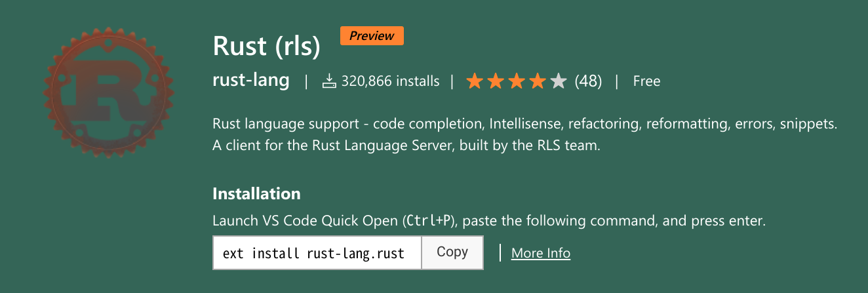The width and height of the screenshot is (868, 293).
Task: Click the Rust gear logo icon
Action: click(x=110, y=92)
